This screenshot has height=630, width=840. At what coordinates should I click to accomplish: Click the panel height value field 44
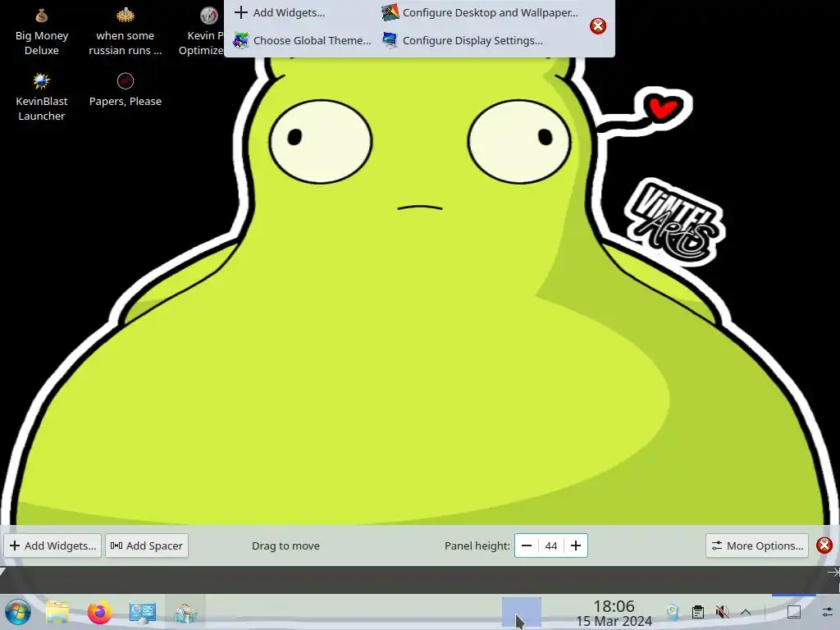click(x=551, y=546)
